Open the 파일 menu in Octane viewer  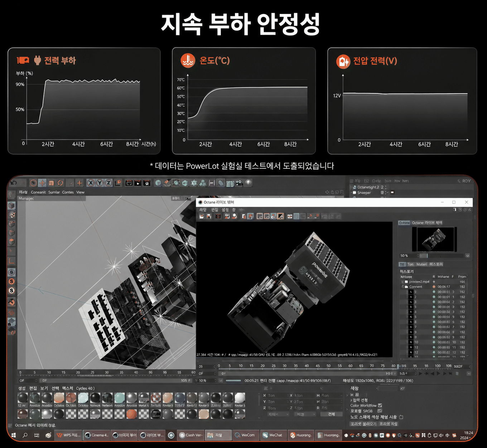(x=203, y=210)
